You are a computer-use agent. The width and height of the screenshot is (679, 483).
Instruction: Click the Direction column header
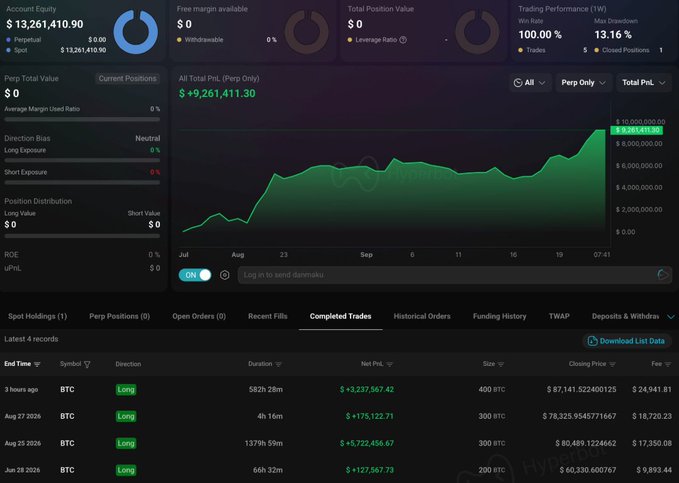[128, 364]
